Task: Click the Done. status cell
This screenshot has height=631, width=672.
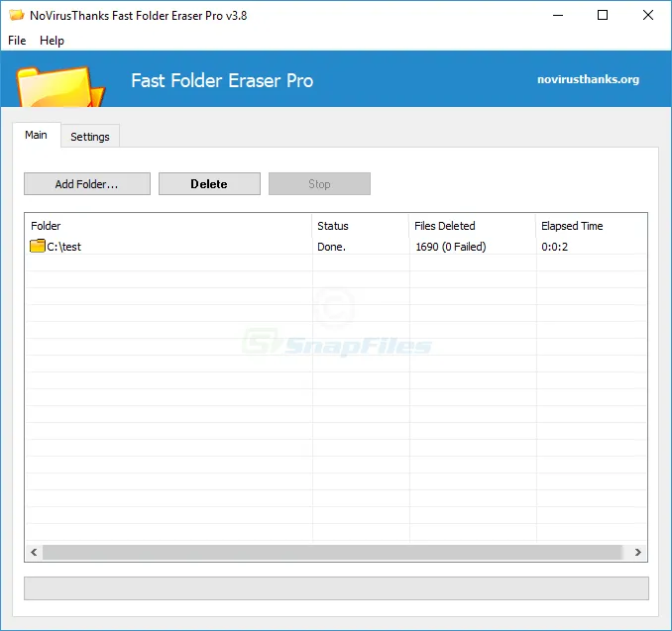Action: click(331, 247)
